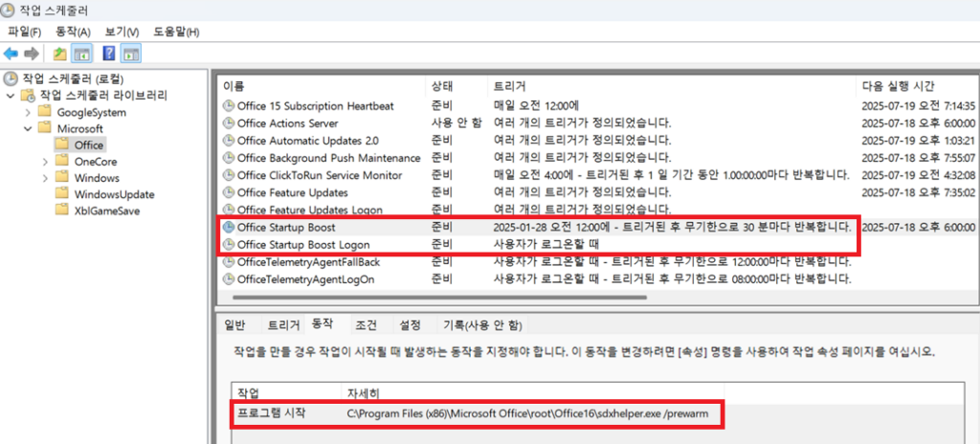Open the 동작(A) menu
The image size is (980, 444).
click(x=73, y=32)
